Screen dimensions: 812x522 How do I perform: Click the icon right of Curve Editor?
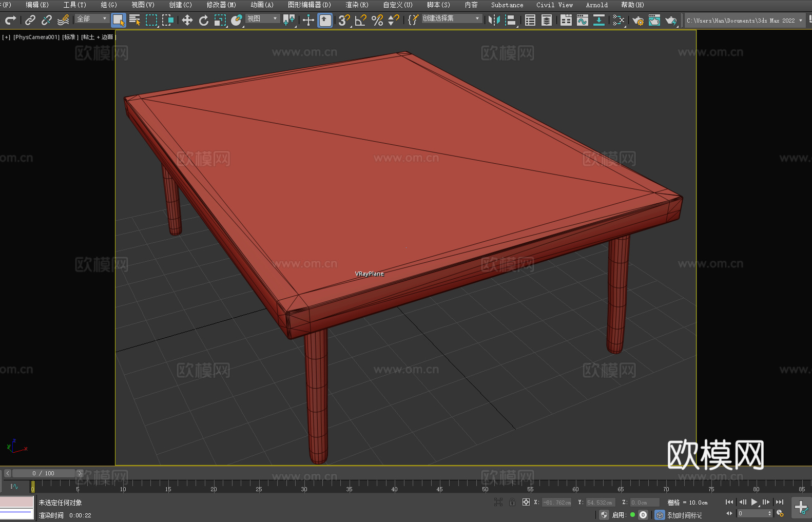click(599, 20)
